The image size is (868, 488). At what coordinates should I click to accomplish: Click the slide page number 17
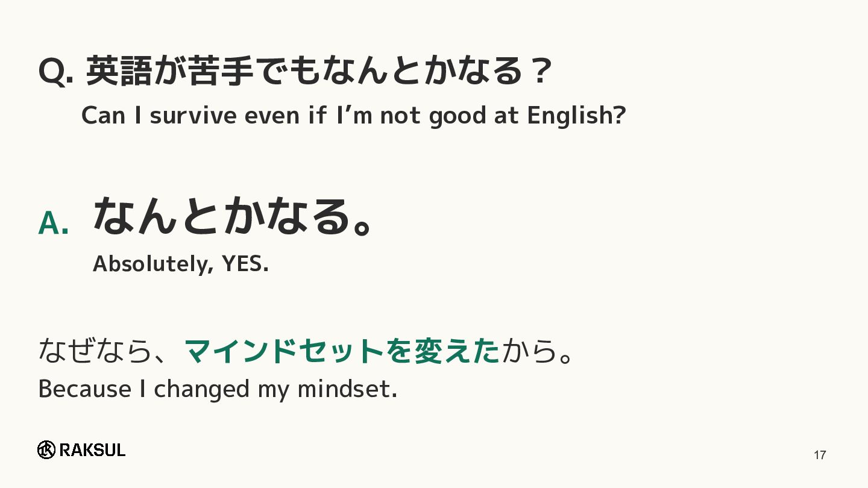tap(820, 455)
